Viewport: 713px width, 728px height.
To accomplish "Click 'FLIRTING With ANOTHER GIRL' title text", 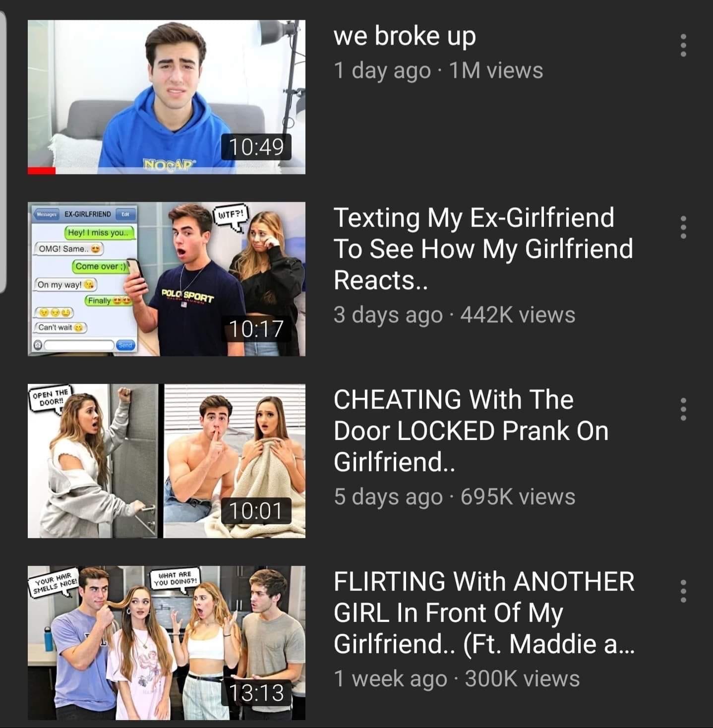I will 484,613.
